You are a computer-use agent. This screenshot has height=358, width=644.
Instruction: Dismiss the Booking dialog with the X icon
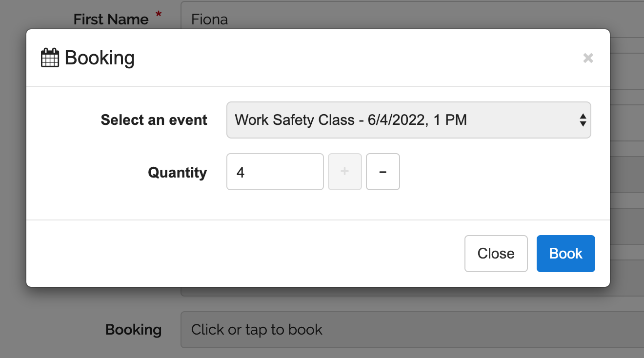[588, 58]
